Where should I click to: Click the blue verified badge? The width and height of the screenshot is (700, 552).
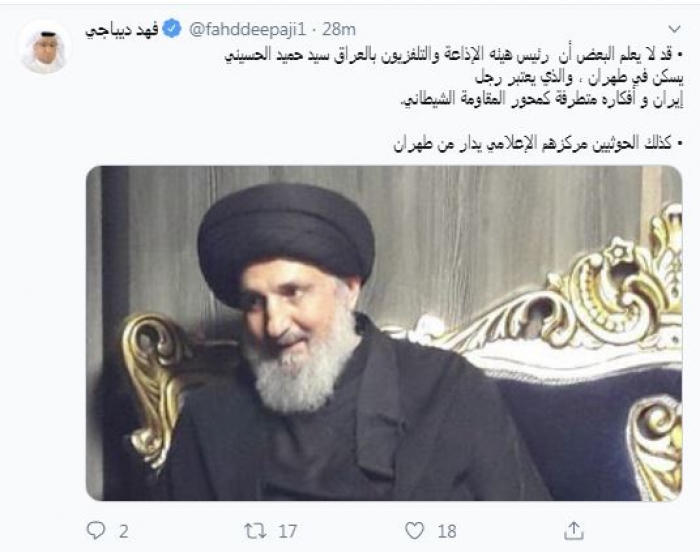tap(171, 29)
